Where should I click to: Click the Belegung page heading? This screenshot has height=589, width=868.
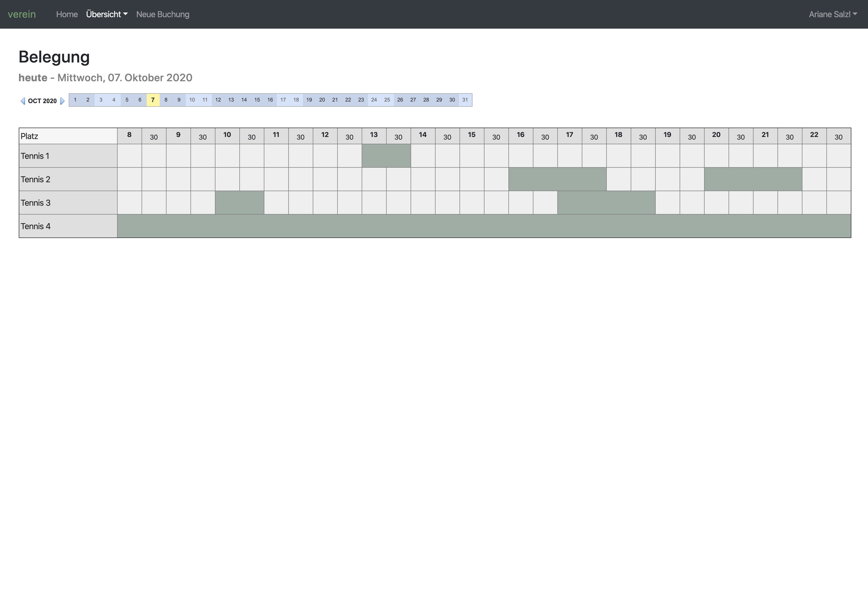point(54,57)
